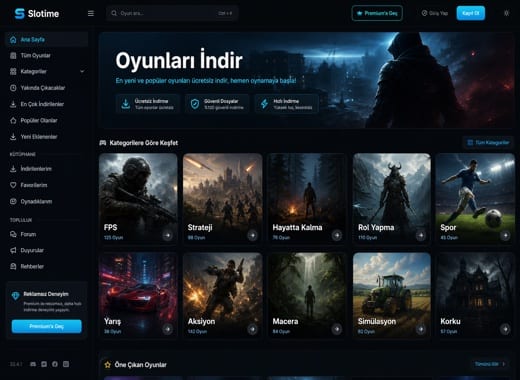Click the Kayıt Ol register button
Image resolution: width=520 pixels, height=380 pixels.
click(471, 13)
